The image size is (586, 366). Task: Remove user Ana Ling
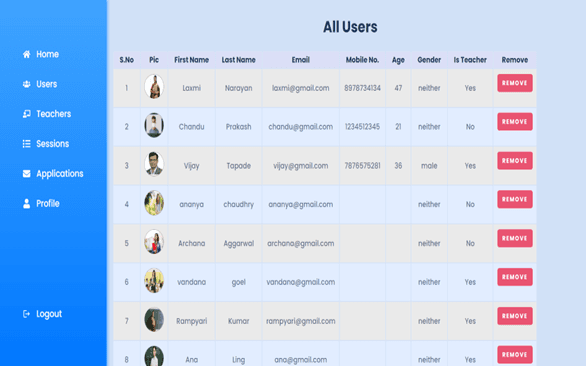[x=515, y=355]
